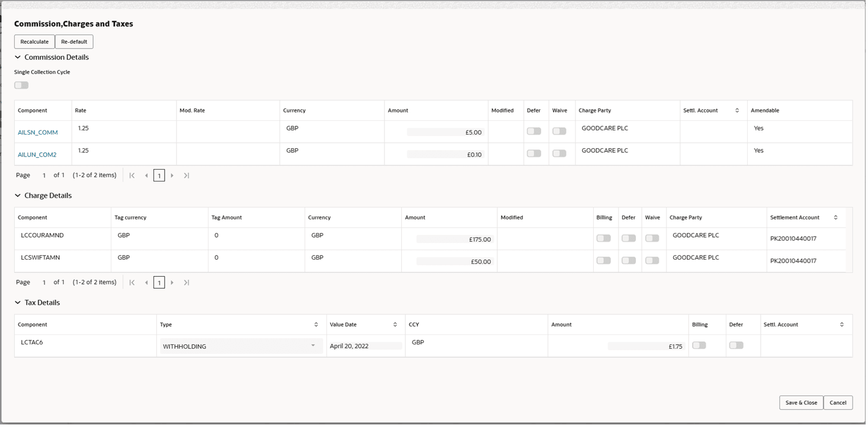Open the AILUN_COM2 component details
Image resolution: width=868 pixels, height=428 pixels.
37,154
